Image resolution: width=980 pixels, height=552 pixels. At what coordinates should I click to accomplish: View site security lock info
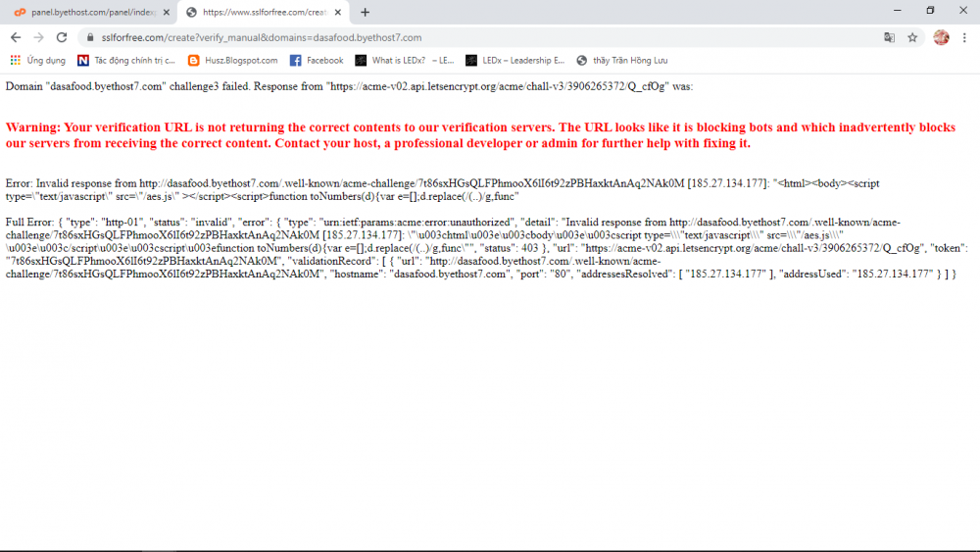[x=90, y=37]
